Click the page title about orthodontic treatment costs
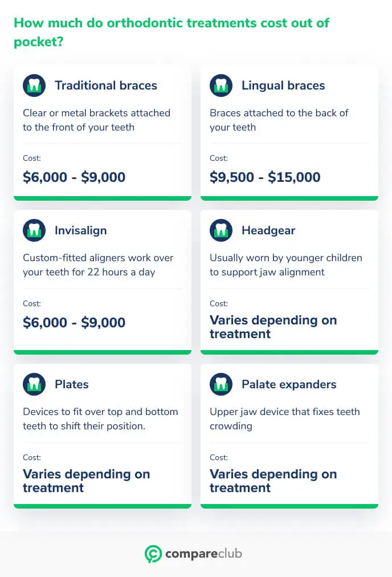 point(171,32)
